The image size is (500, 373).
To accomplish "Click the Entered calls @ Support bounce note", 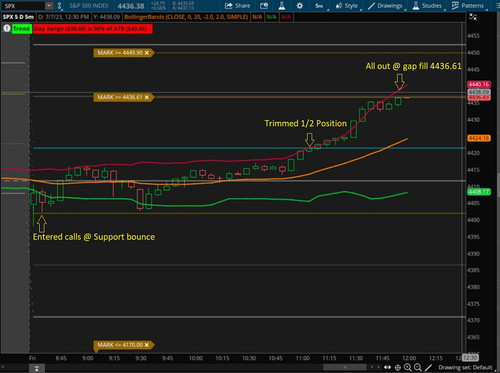I will tap(94, 237).
